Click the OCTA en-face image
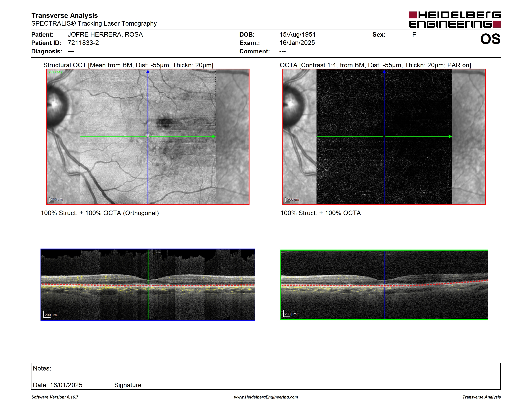532x411 pixels. pyautogui.click(x=384, y=137)
